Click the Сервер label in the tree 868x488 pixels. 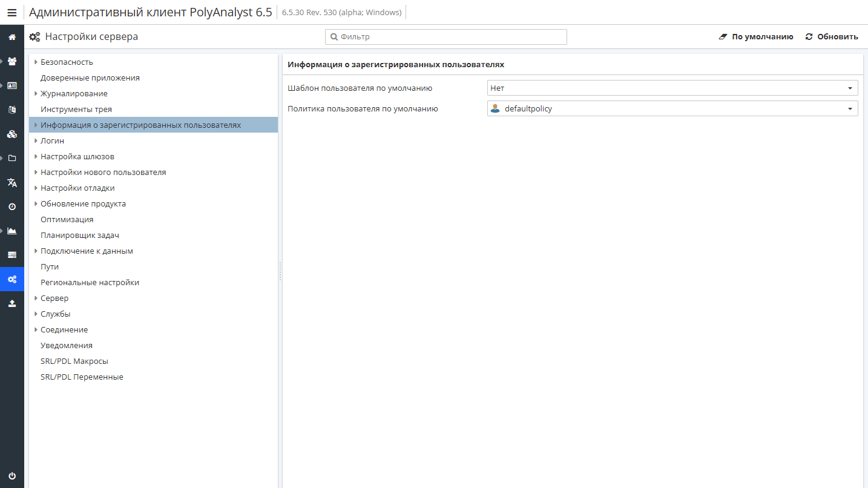click(x=54, y=298)
